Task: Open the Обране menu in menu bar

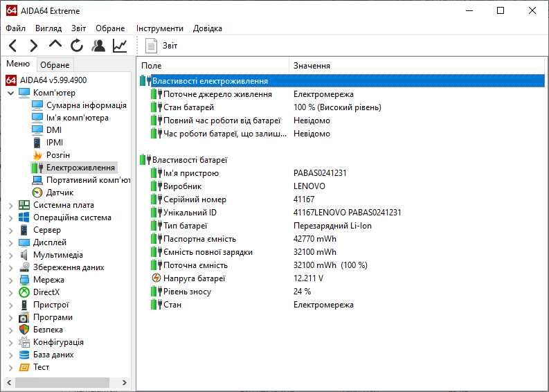Action: coord(110,28)
